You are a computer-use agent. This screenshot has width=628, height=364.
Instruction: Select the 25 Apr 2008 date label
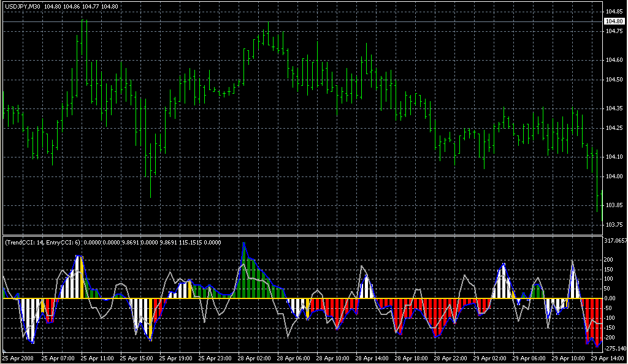coord(17,358)
